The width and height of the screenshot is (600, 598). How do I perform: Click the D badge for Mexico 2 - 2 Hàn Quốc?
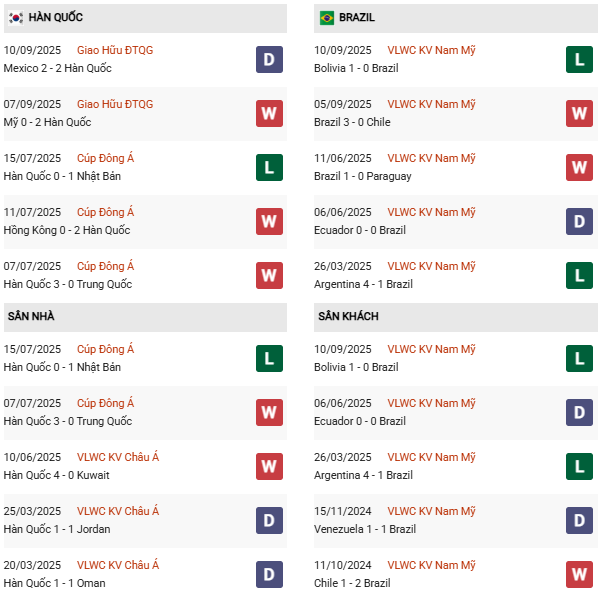(x=269, y=59)
